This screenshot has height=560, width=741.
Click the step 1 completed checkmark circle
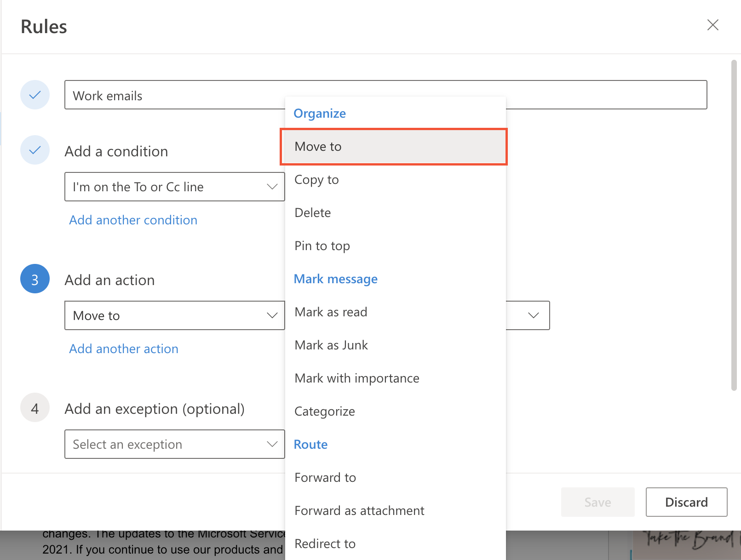coord(35,95)
